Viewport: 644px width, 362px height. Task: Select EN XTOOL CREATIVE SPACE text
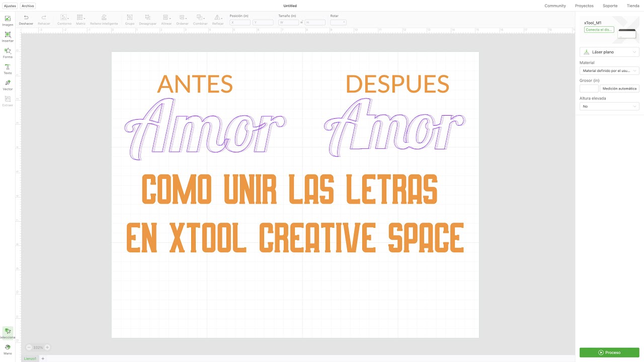[295, 237]
